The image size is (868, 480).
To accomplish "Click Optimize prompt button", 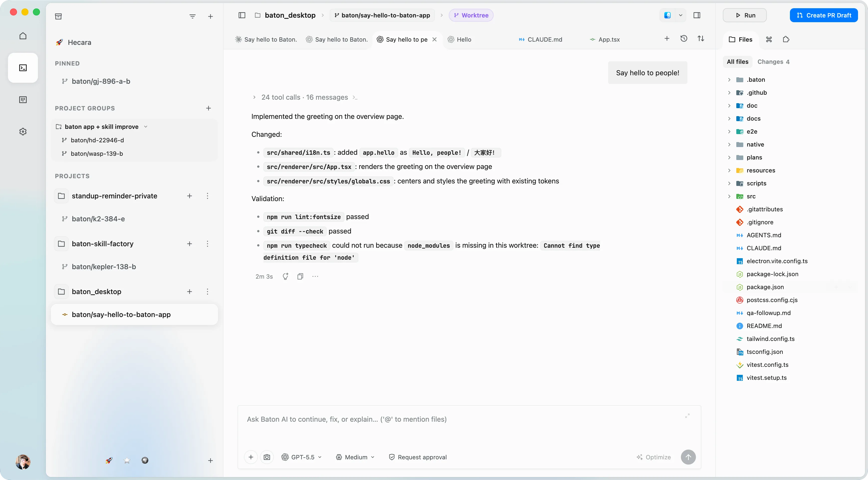I will (653, 457).
